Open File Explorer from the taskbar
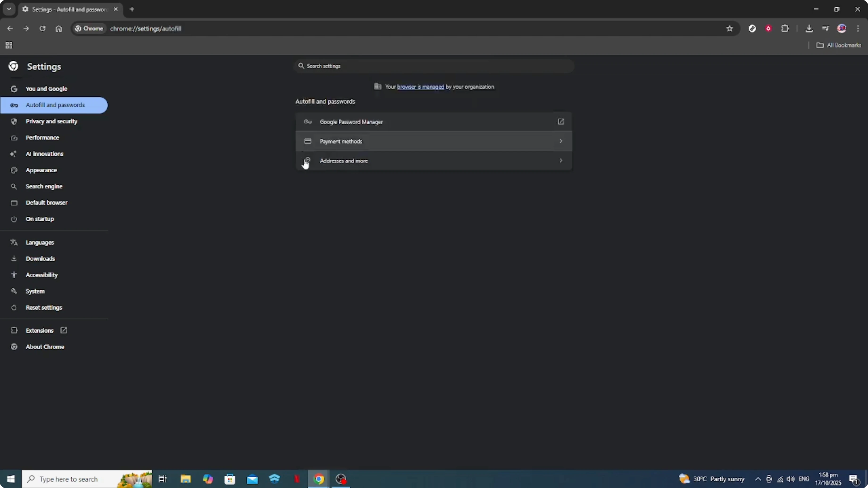The width and height of the screenshot is (868, 488). pyautogui.click(x=185, y=479)
